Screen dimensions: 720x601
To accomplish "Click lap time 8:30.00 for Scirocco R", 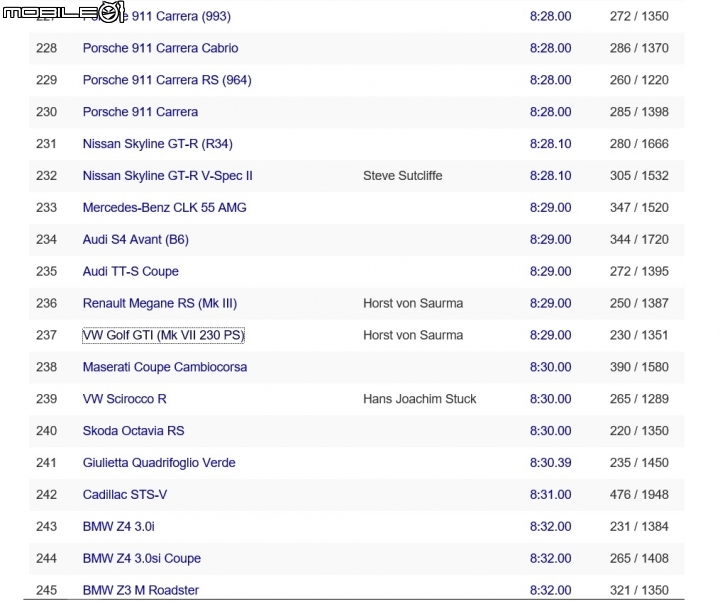I will click(551, 399).
